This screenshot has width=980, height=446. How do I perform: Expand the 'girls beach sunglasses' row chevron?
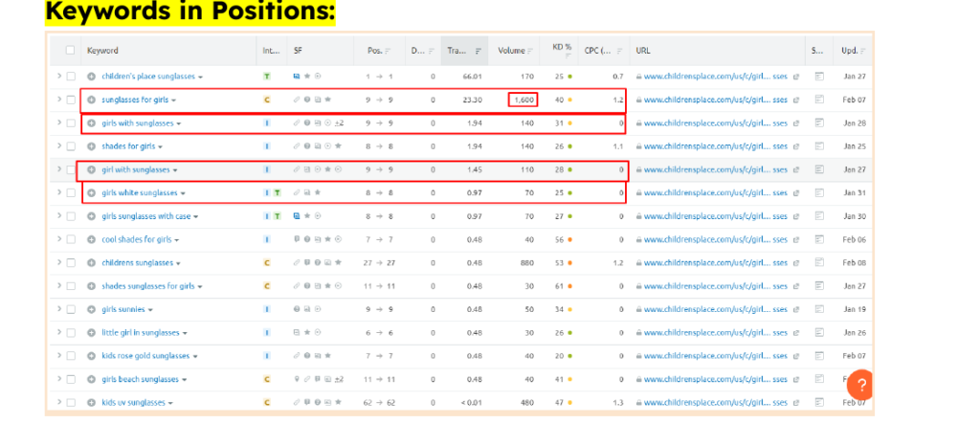(x=58, y=379)
